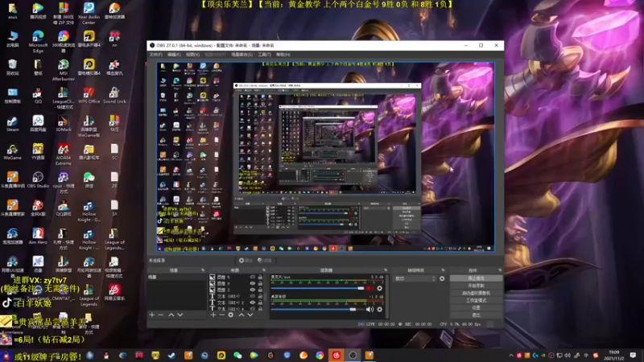
Task: Add a new scene with the plus button
Action: [152, 315]
